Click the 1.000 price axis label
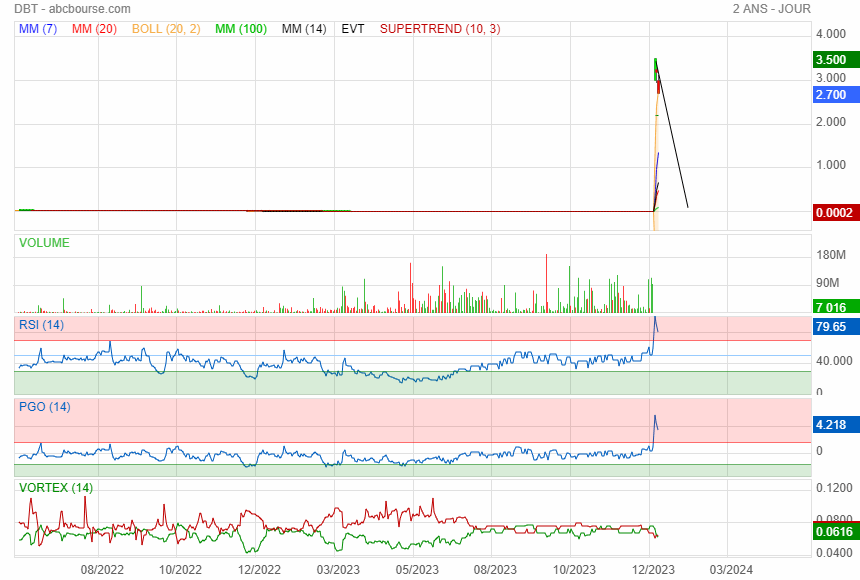 [x=831, y=165]
